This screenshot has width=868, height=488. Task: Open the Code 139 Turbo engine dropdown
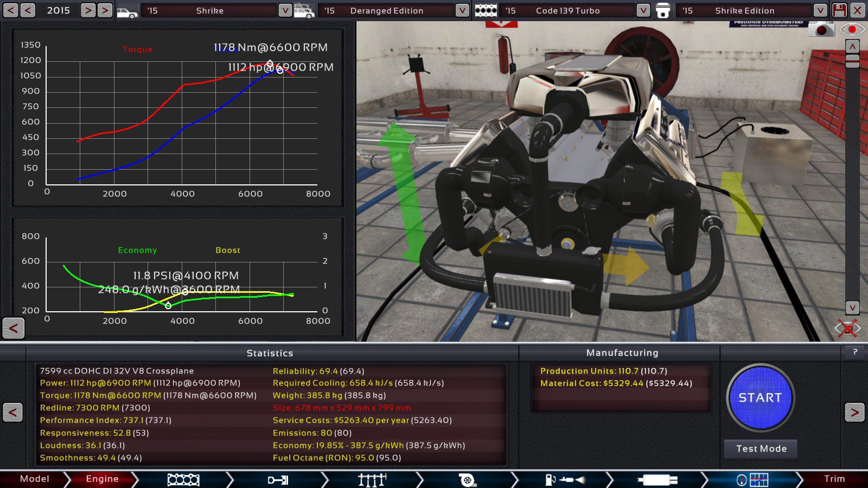coord(643,10)
